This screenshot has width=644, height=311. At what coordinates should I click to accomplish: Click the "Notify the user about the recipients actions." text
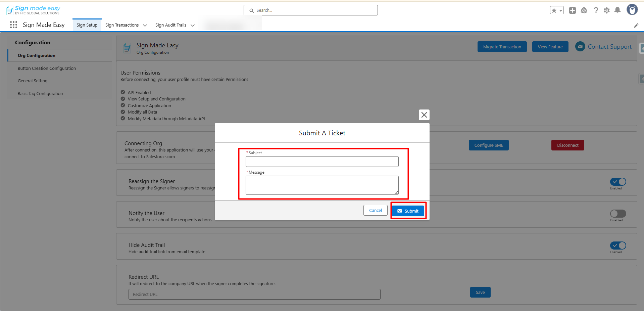170,220
